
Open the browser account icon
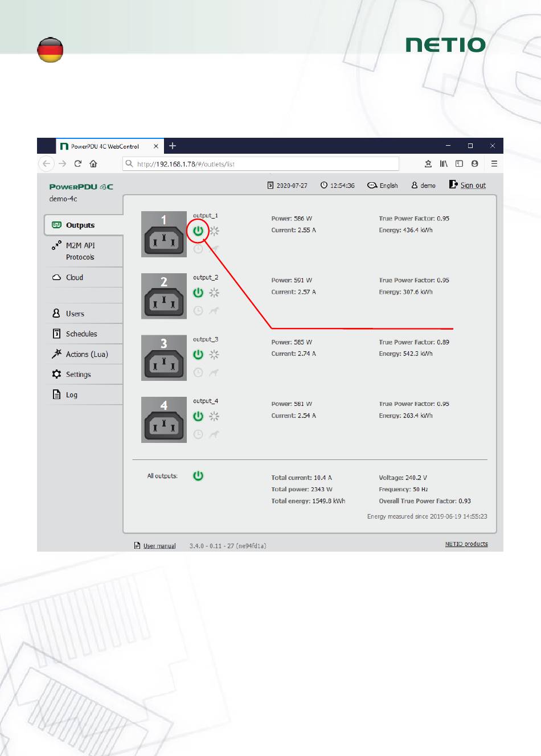(475, 164)
